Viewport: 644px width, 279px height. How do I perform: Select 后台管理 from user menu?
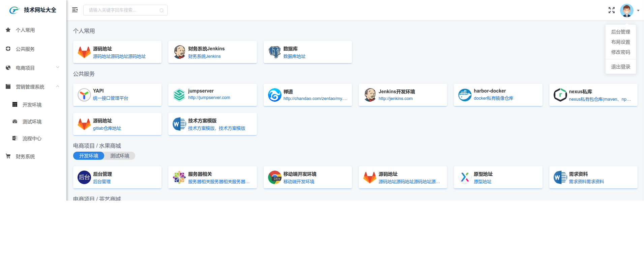coord(620,32)
